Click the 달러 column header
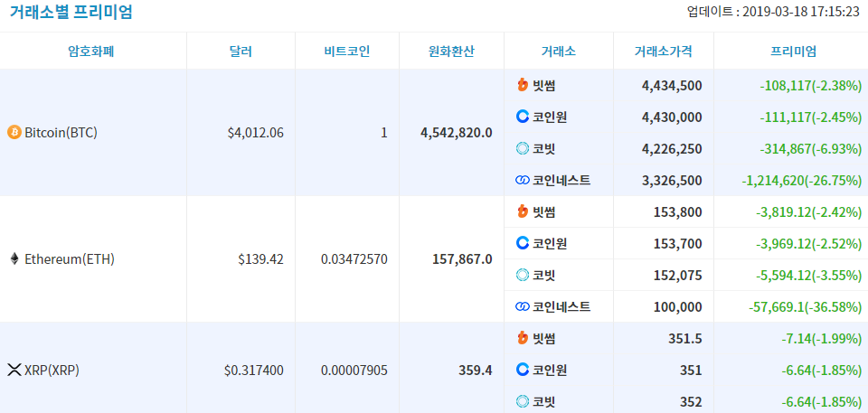868x413 pixels. pyautogui.click(x=241, y=52)
